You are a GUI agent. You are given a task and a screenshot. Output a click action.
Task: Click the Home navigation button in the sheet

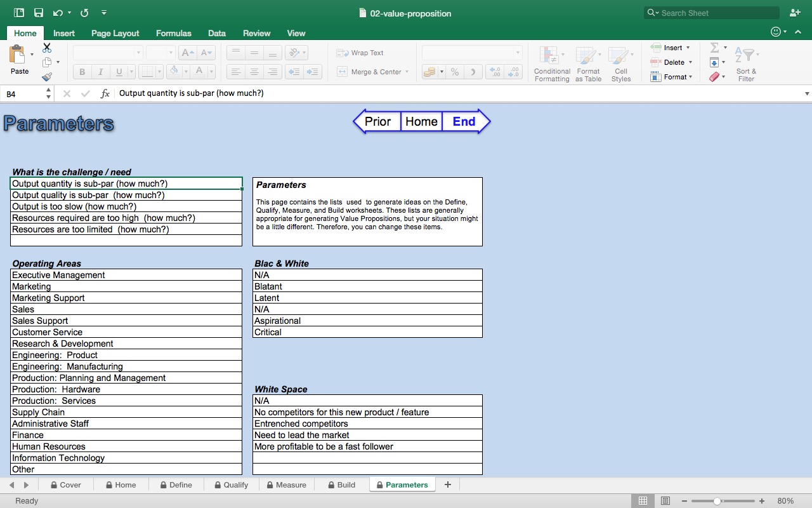pyautogui.click(x=421, y=121)
